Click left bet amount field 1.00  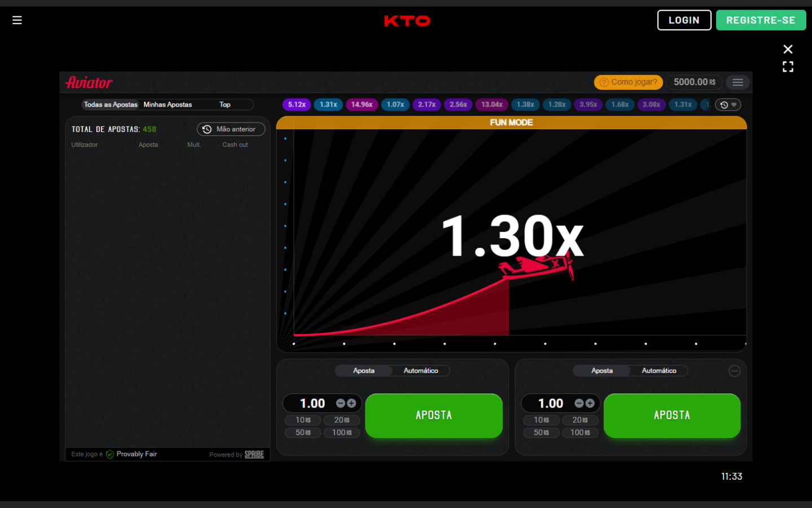pyautogui.click(x=312, y=403)
